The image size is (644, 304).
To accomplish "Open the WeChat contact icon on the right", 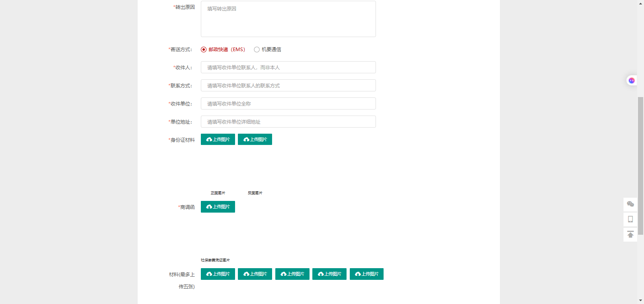I will coord(630,204).
